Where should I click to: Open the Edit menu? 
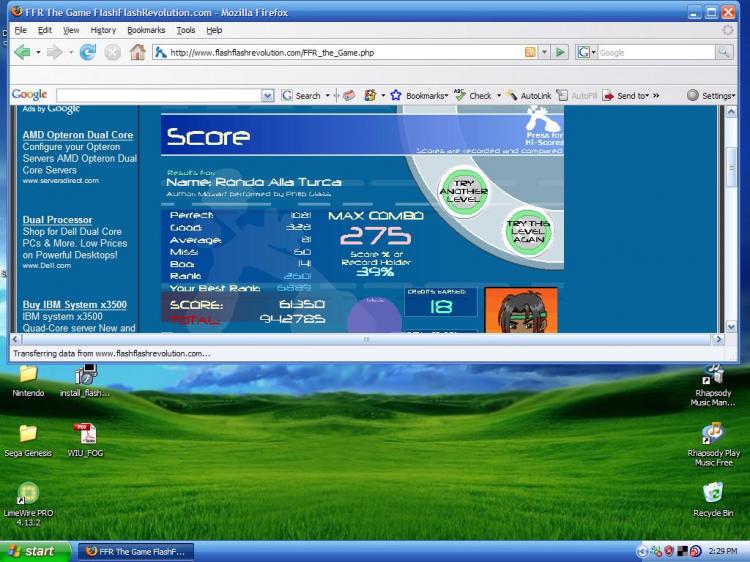point(44,30)
